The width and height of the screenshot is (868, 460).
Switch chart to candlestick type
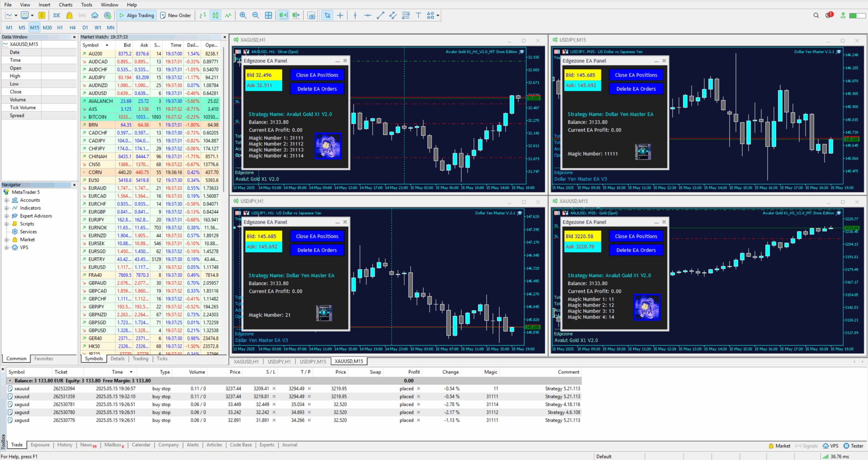(x=216, y=15)
